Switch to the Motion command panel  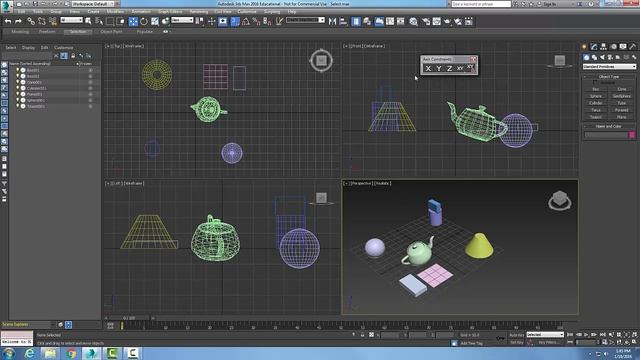[x=613, y=47]
